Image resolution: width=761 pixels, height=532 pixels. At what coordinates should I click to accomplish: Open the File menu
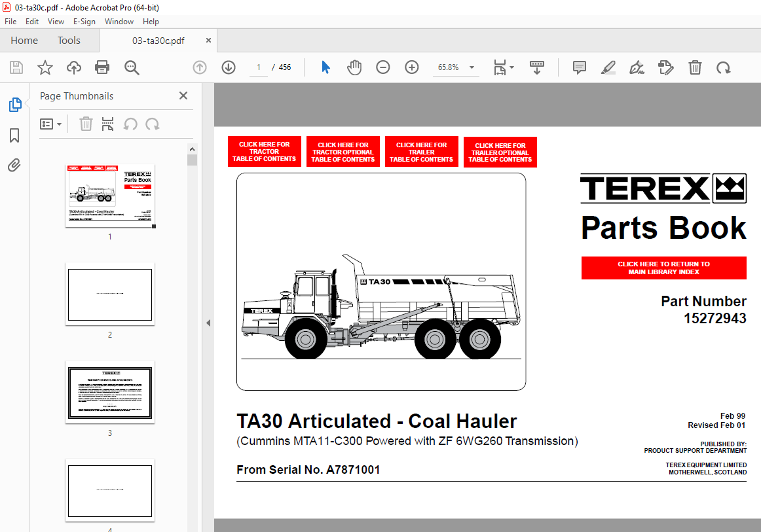(x=10, y=22)
